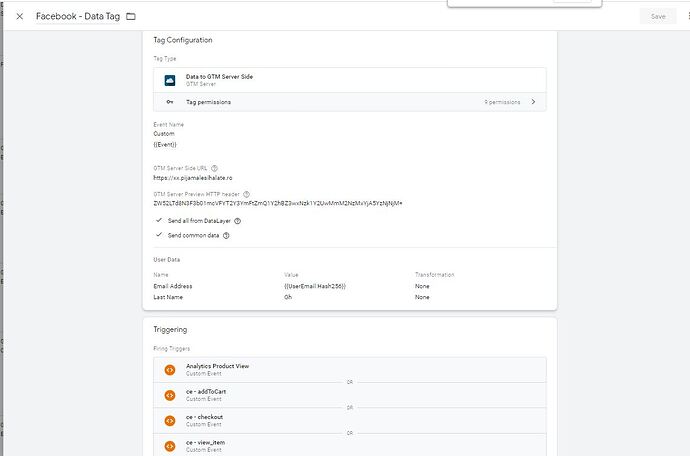Screen dimensions: 690x456
Task: Toggle Send common data checkmark
Action: pos(159,235)
